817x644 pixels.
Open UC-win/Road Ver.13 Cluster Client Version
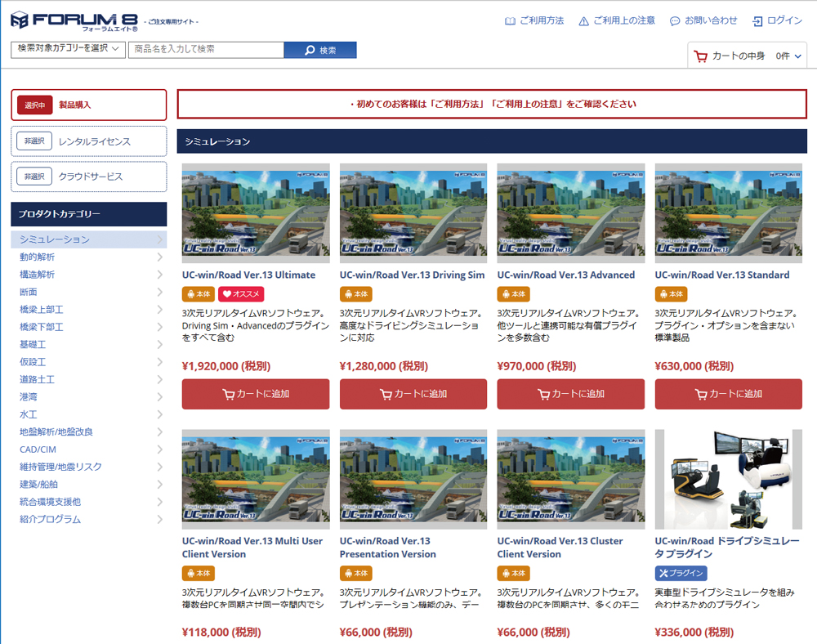pos(560,548)
